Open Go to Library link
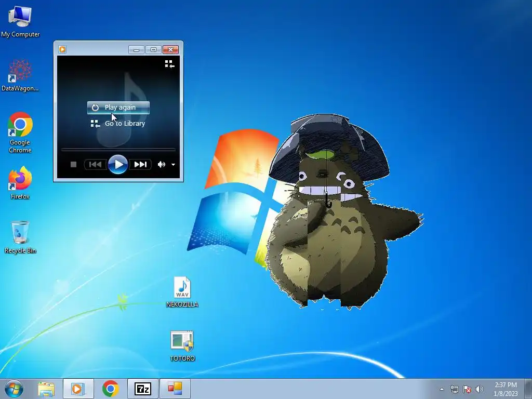The width and height of the screenshot is (532, 399). coord(118,124)
